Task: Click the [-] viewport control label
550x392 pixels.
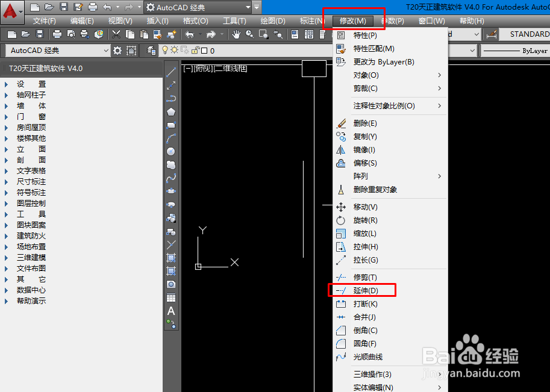Action: pos(187,69)
